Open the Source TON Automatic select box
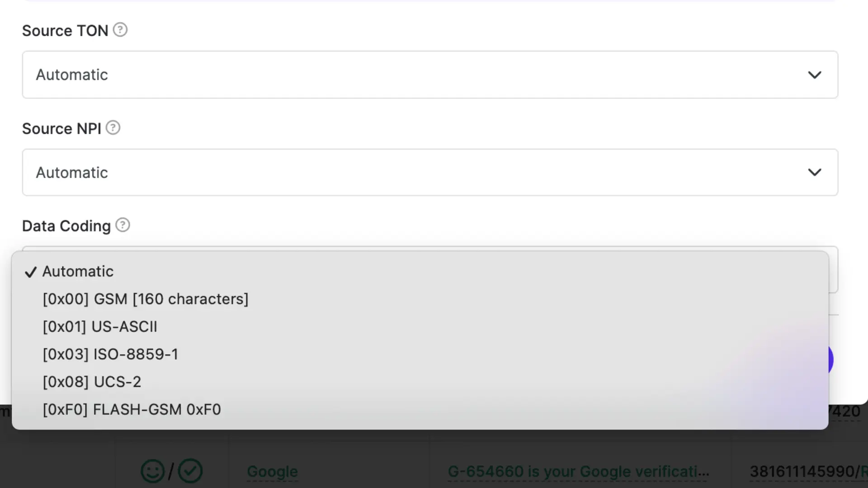This screenshot has width=868, height=488. (430, 75)
